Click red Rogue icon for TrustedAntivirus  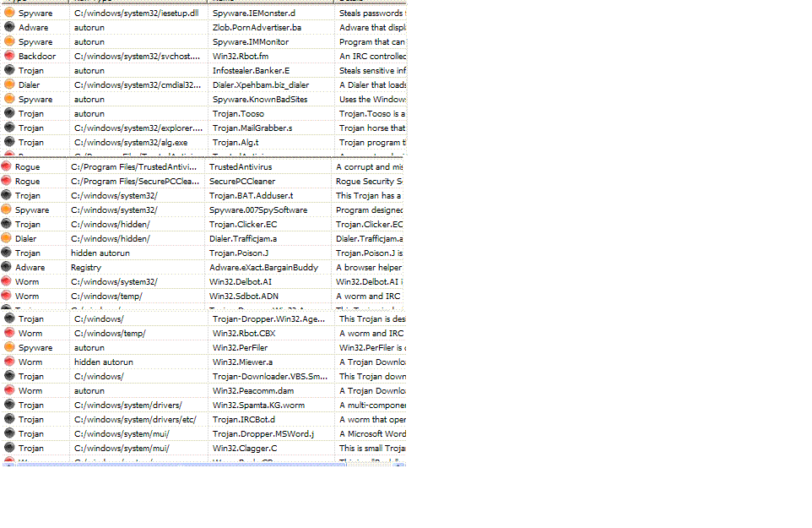(x=6, y=166)
